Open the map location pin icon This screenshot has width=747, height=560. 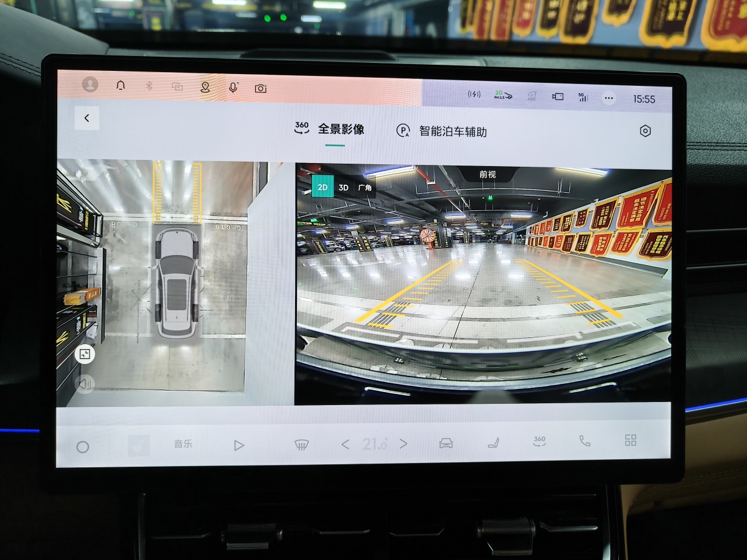205,87
